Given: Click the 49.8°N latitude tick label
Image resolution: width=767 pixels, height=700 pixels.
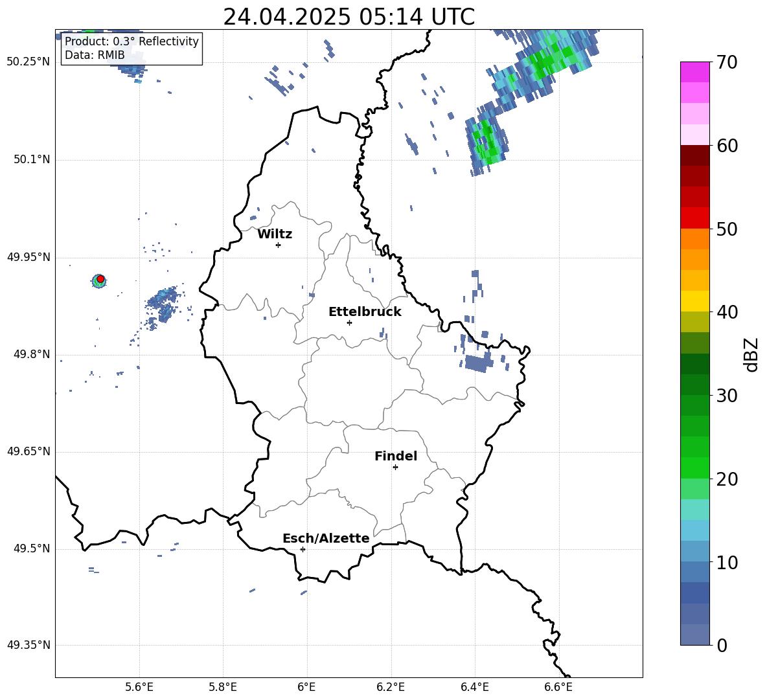Looking at the screenshot, I should pos(32,354).
